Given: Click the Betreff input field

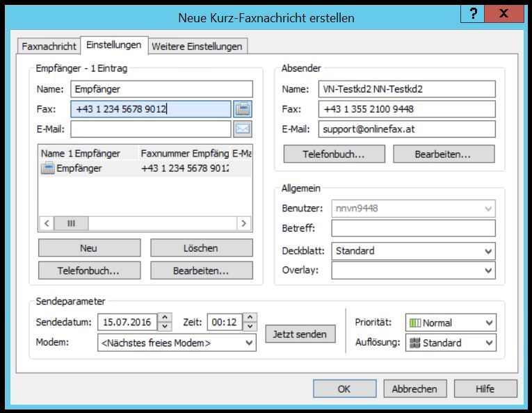Looking at the screenshot, I should coord(413,228).
